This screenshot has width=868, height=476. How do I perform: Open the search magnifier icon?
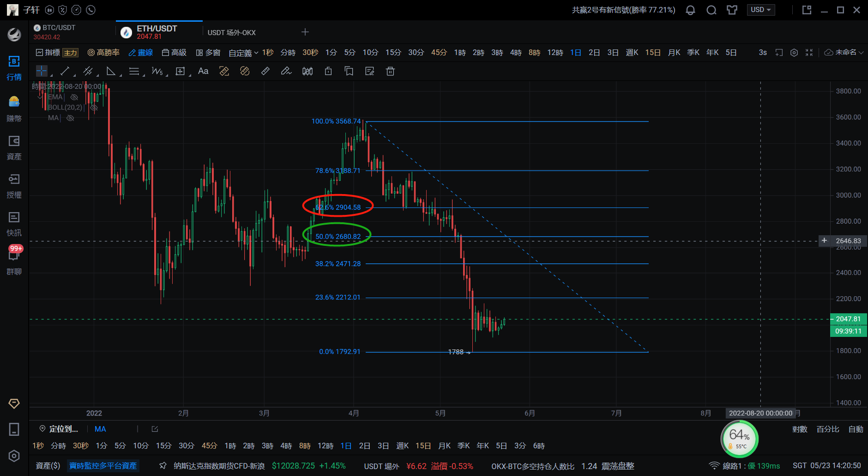click(711, 10)
